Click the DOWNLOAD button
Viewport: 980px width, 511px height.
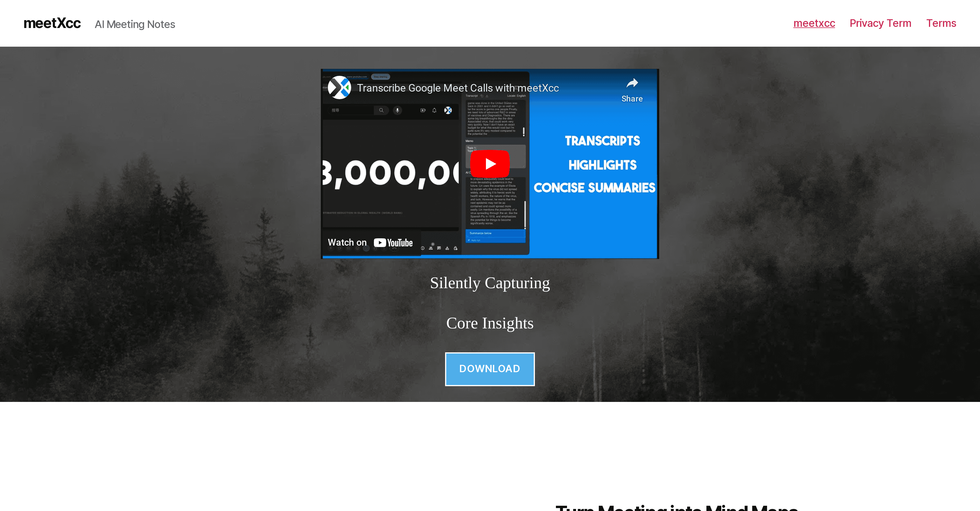[490, 369]
